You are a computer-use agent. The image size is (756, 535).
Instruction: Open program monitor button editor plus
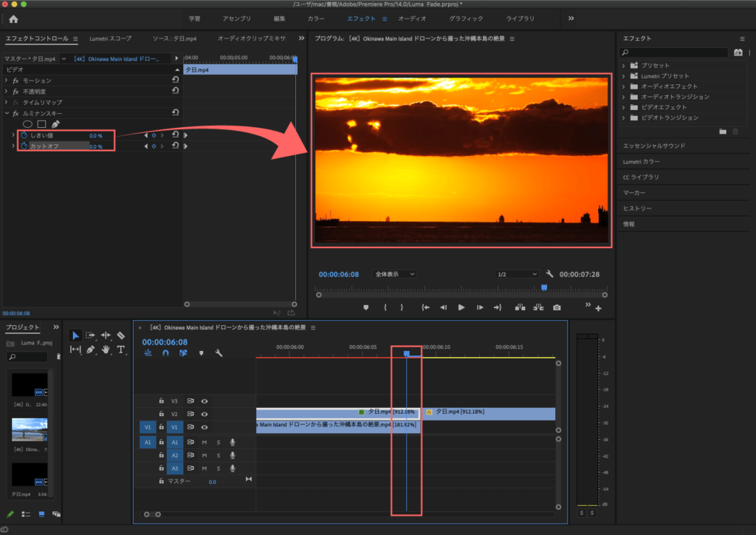(598, 308)
